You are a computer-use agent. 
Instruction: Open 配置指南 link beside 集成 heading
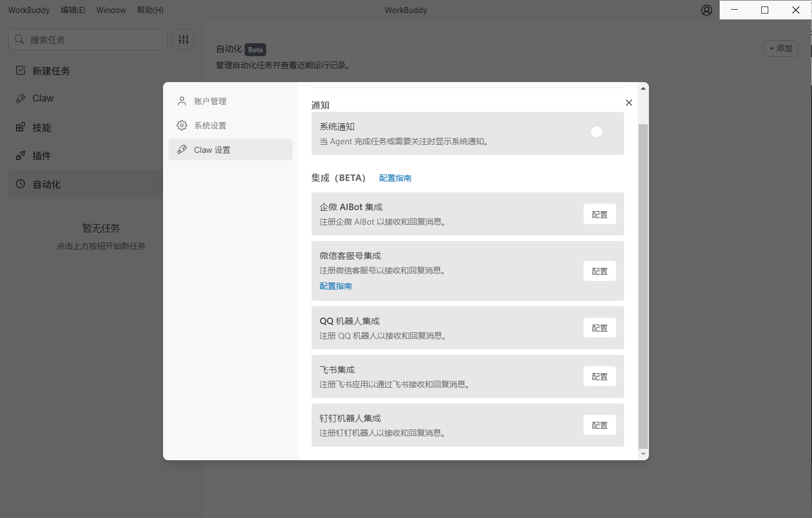pyautogui.click(x=395, y=178)
